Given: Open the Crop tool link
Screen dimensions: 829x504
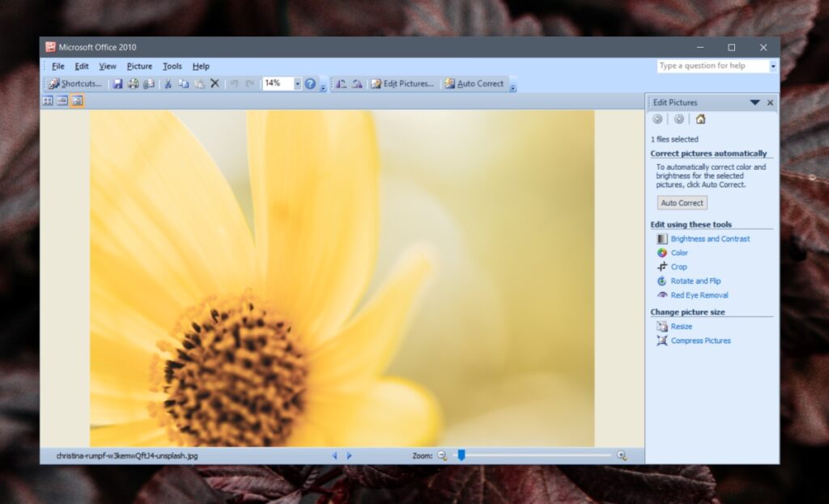Looking at the screenshot, I should click(x=678, y=266).
